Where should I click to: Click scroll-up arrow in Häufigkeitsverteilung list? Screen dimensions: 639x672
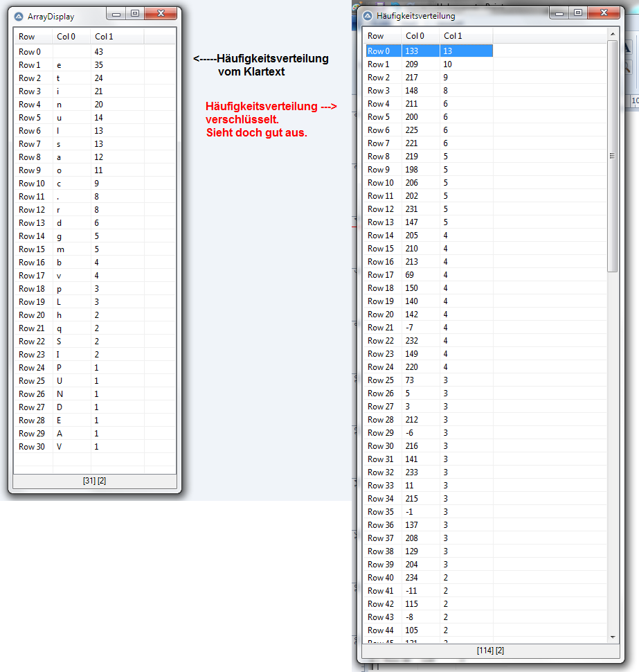pyautogui.click(x=612, y=34)
